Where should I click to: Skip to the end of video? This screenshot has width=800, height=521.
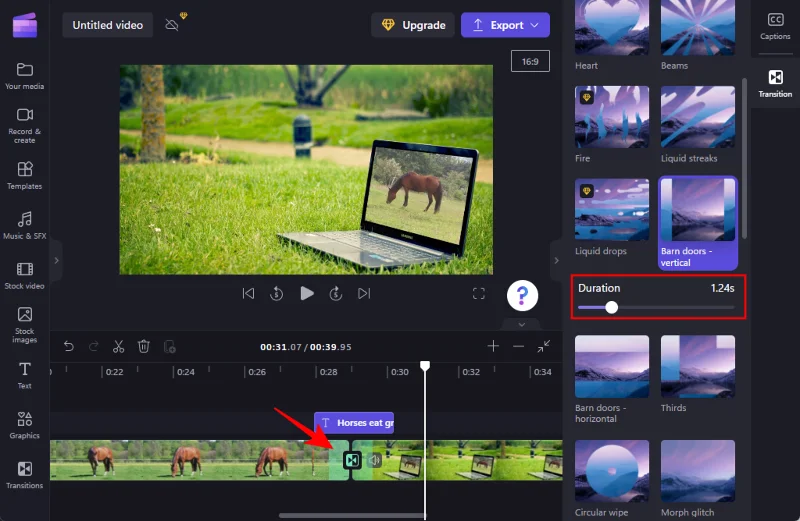click(x=364, y=293)
